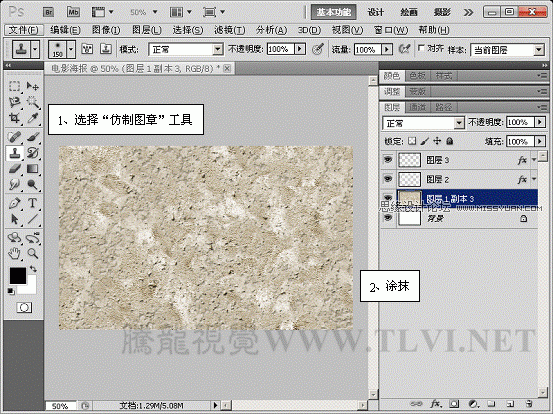Launch Adobe Bridge

49,12
